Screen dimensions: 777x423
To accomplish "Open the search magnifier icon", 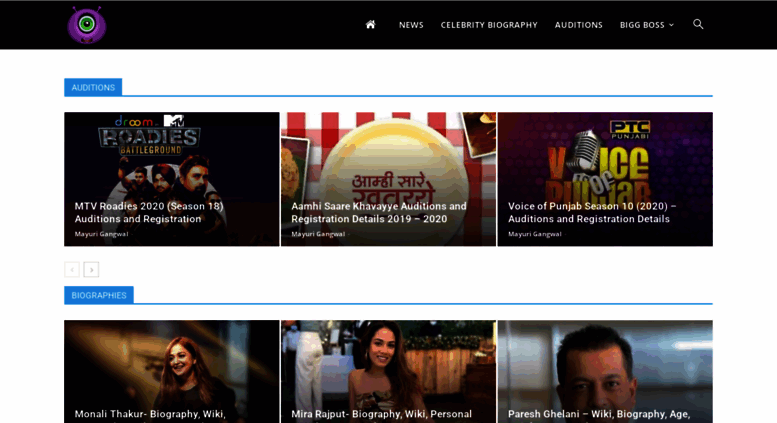I will point(698,24).
